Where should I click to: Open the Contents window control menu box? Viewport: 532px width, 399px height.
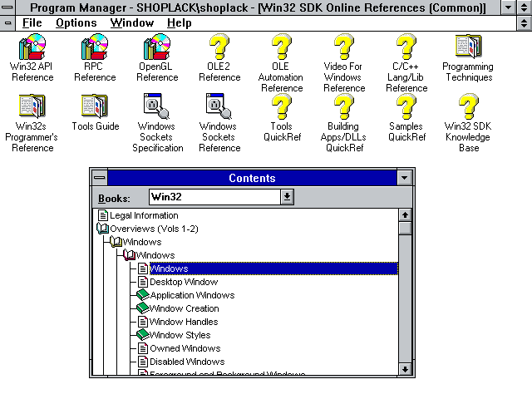(100, 177)
